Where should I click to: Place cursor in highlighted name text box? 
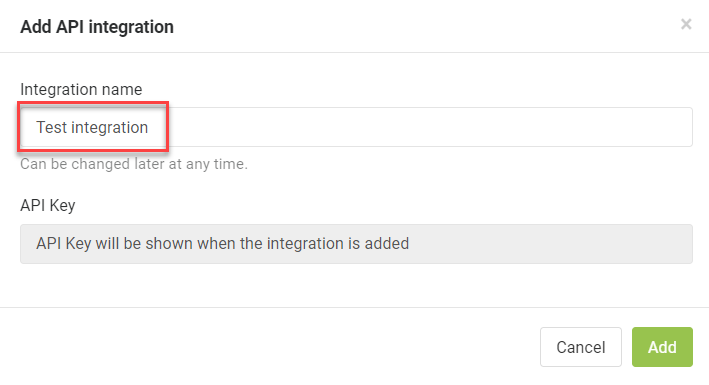tap(356, 127)
